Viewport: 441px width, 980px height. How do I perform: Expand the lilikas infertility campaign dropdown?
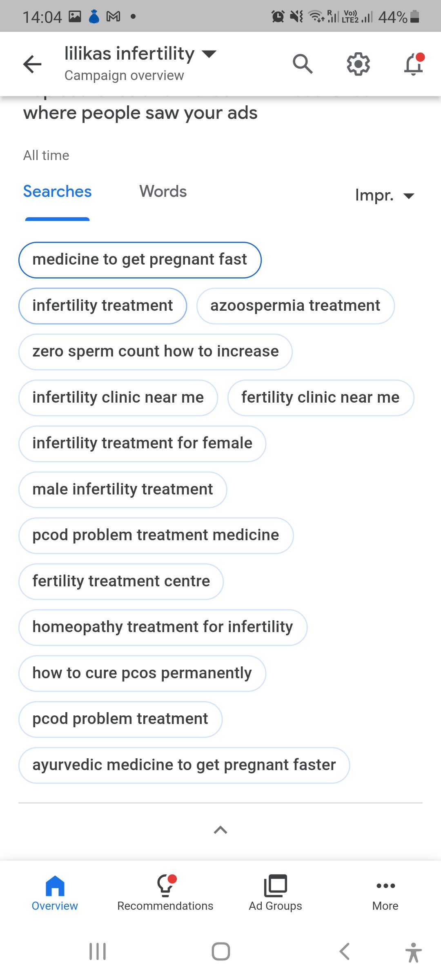point(209,53)
